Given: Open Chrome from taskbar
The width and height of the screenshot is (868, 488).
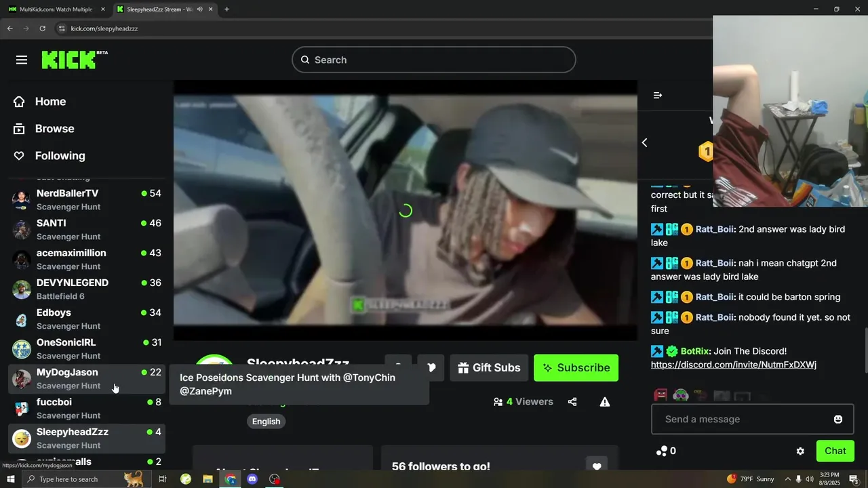Looking at the screenshot, I should click(x=231, y=479).
